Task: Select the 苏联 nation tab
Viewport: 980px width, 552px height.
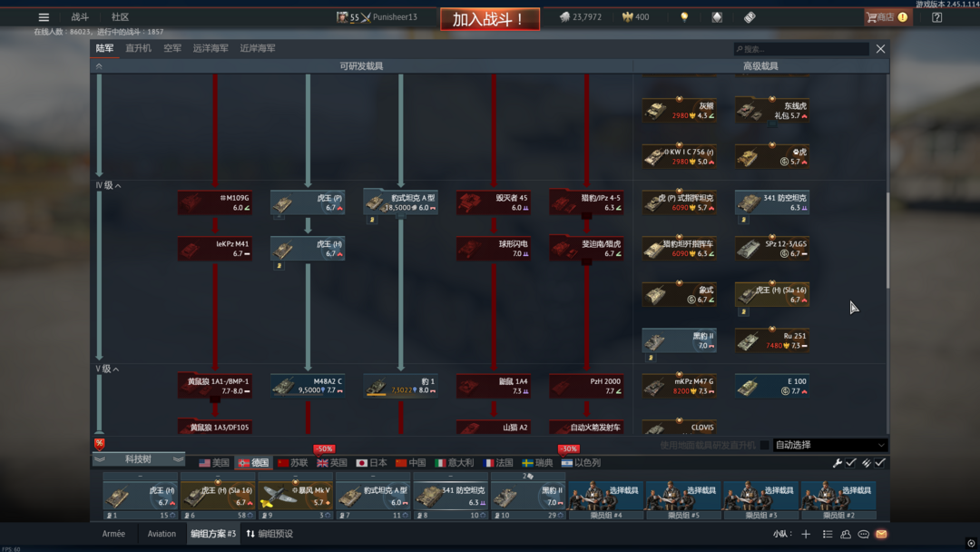Action: 293,463
